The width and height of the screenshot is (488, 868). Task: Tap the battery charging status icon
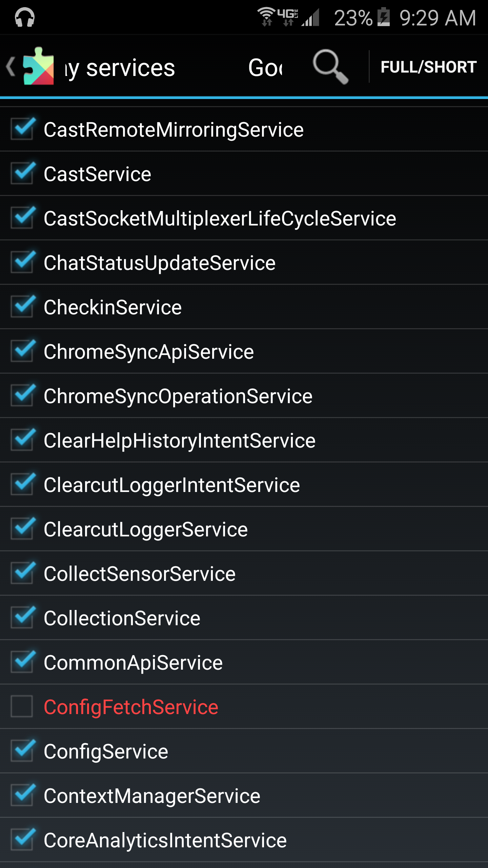(x=384, y=17)
